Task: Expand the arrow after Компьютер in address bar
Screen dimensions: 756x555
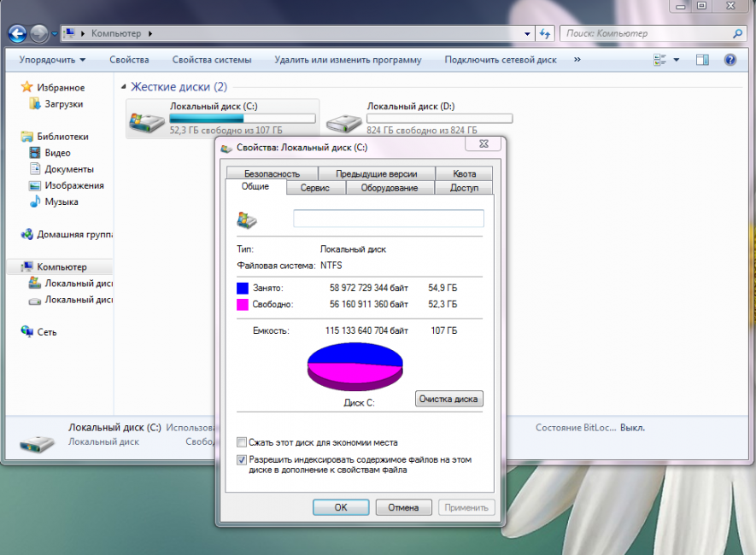Action: coord(150,33)
